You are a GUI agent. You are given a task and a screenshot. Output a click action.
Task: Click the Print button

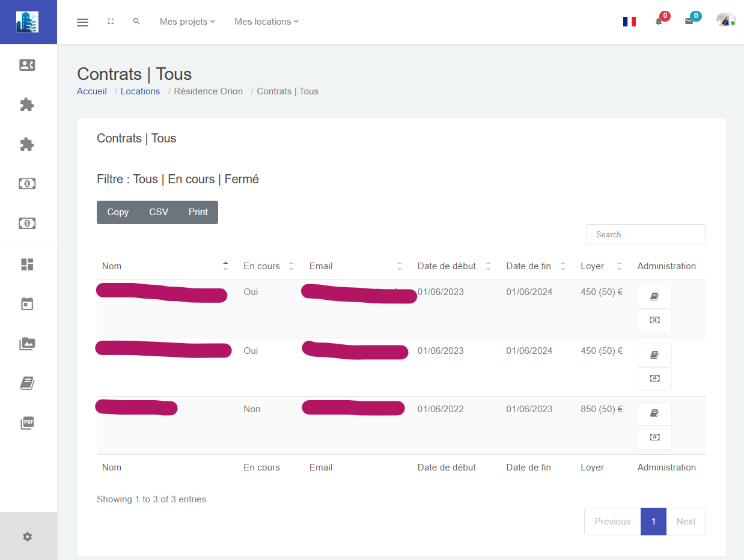click(198, 212)
